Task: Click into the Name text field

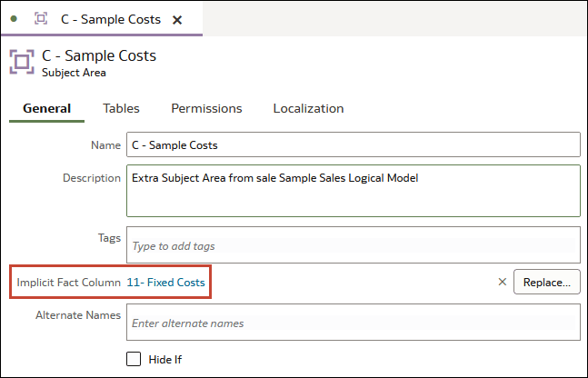Action: (x=353, y=144)
